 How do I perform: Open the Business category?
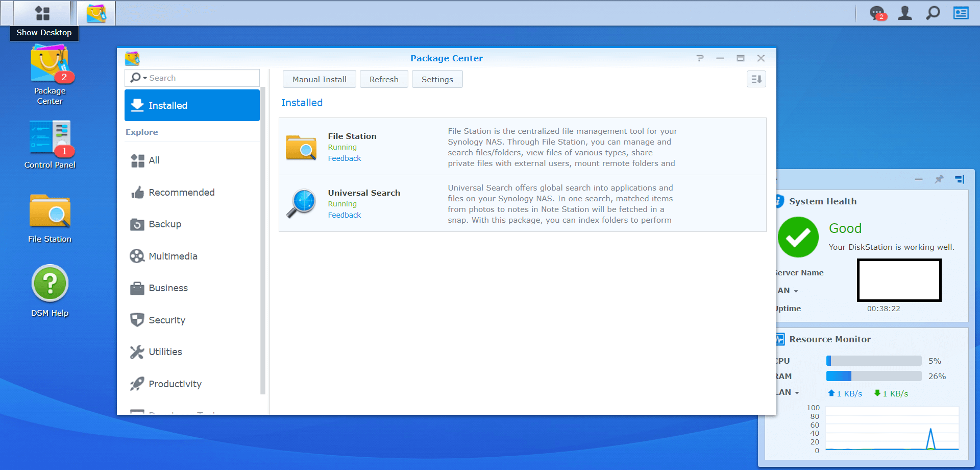pyautogui.click(x=192, y=288)
